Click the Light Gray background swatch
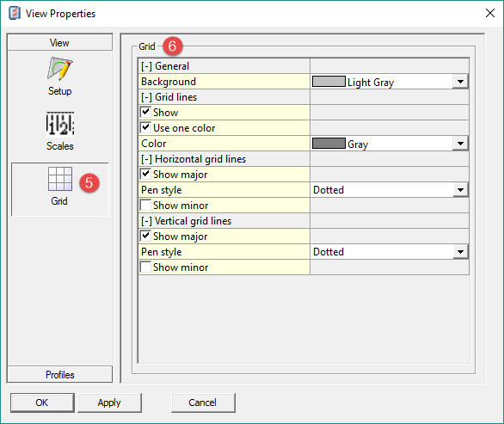The width and height of the screenshot is (504, 424). pos(329,82)
